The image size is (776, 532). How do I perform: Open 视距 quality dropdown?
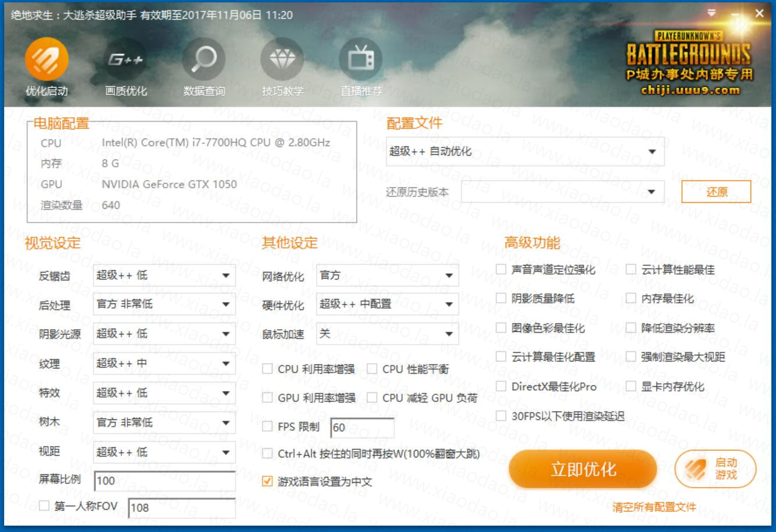(165, 452)
